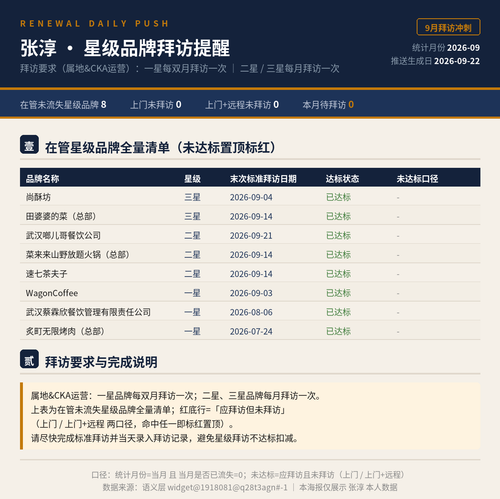The image size is (500, 499).
Task: Click the 未达标口径 column header
Action: point(417,179)
